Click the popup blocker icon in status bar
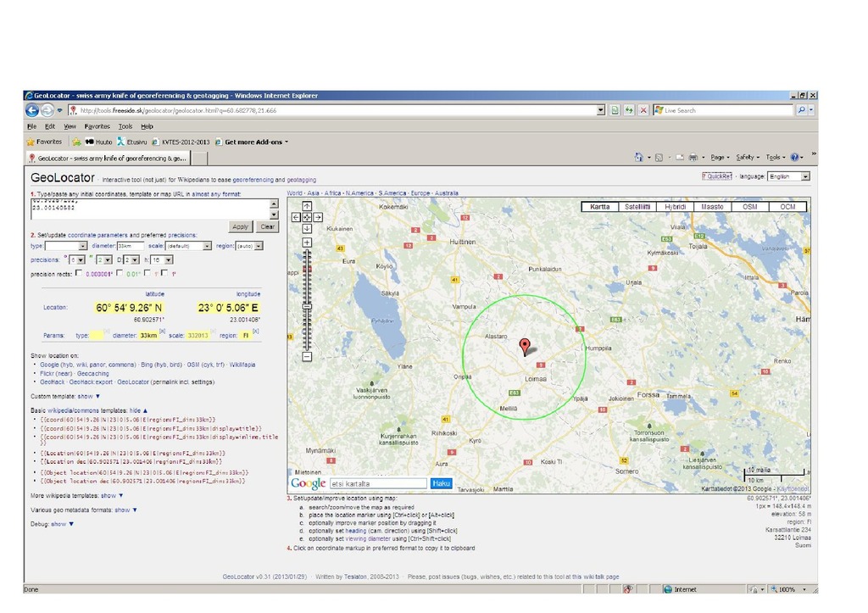 pyautogui.click(x=628, y=589)
